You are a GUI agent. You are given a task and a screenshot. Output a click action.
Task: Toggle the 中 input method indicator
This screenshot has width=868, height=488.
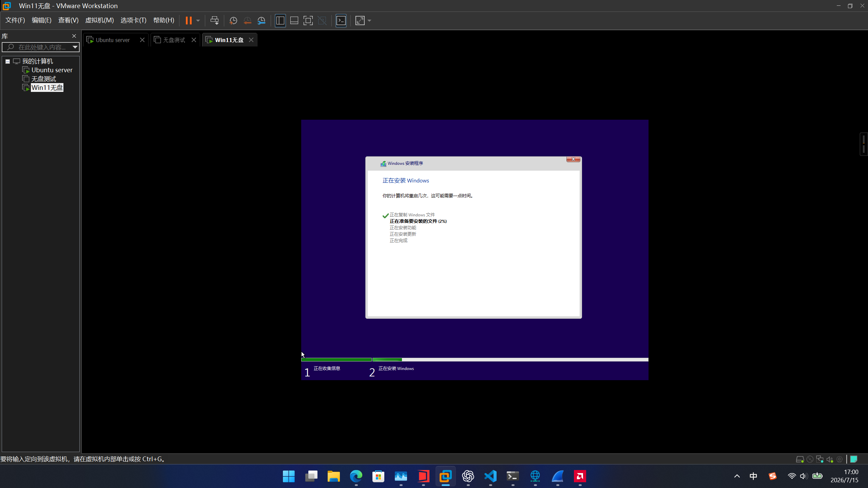[753, 476]
